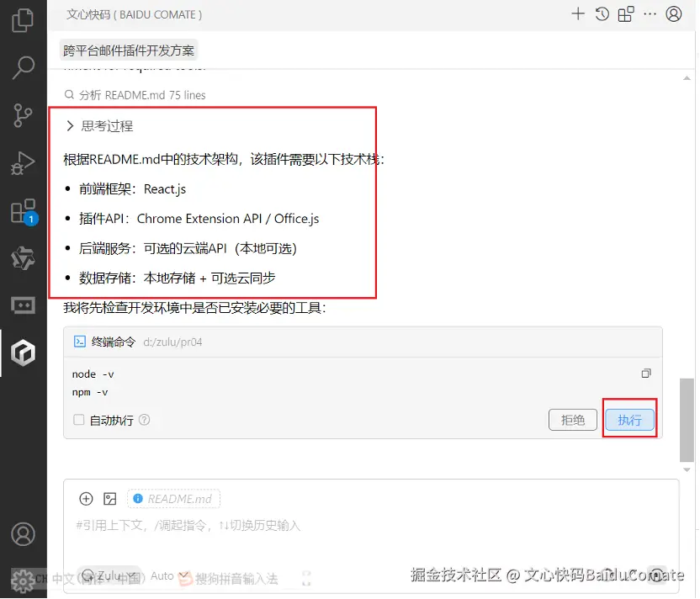Click the 终端命令 label
Screen dimensions: 700x599
(x=113, y=342)
